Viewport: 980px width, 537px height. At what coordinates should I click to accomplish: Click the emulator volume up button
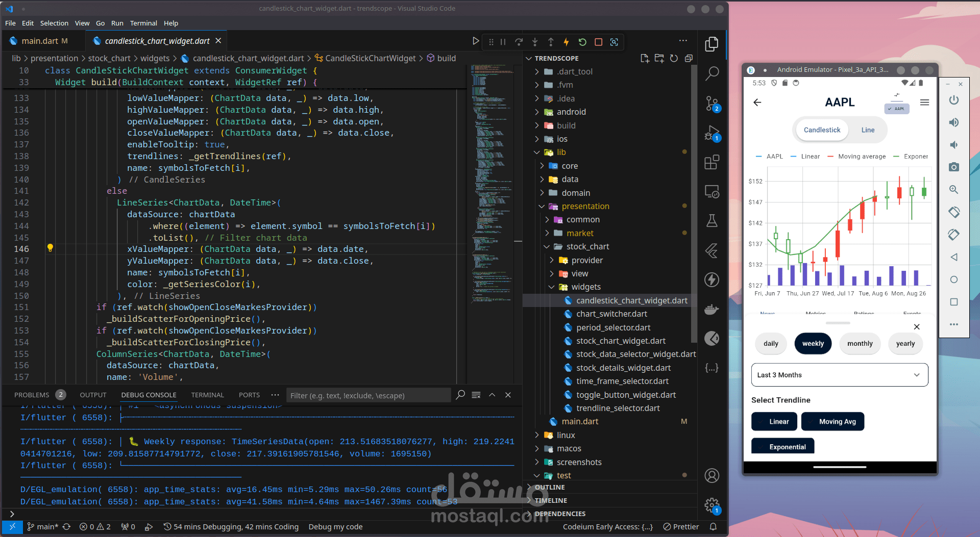tap(953, 122)
